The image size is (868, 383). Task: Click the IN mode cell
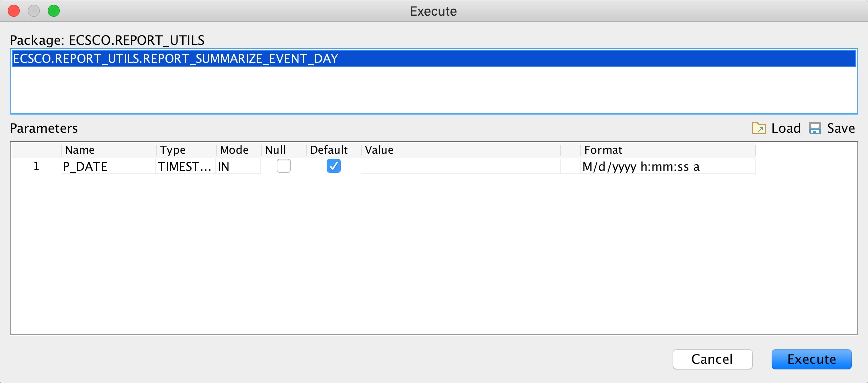224,166
